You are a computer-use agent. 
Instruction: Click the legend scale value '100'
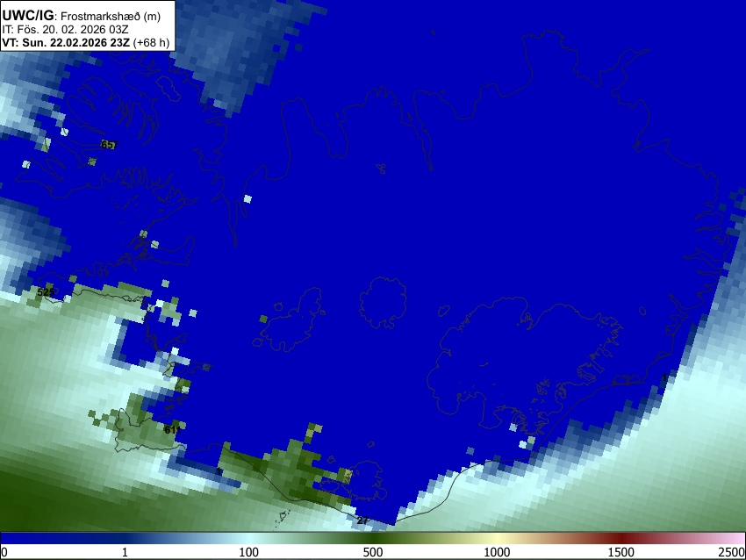[248, 552]
